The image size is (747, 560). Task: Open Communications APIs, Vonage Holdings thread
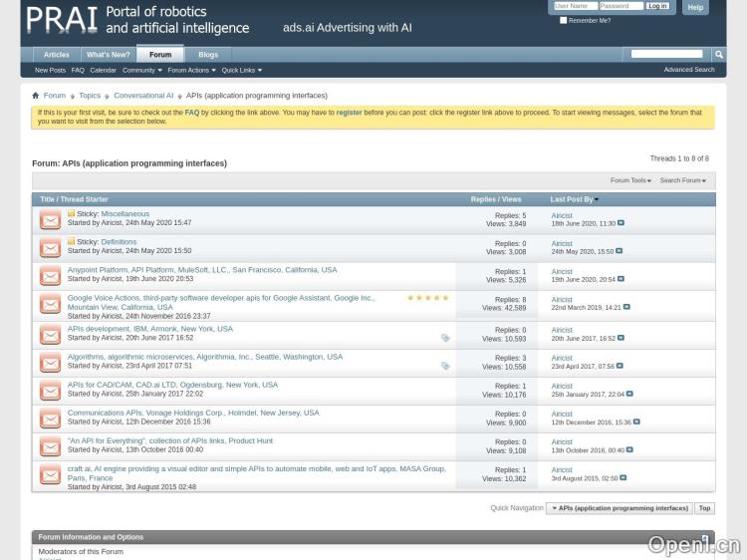tap(193, 413)
